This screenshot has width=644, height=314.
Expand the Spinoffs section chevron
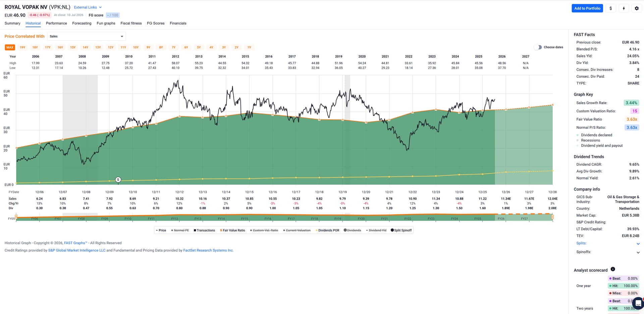pyautogui.click(x=638, y=253)
